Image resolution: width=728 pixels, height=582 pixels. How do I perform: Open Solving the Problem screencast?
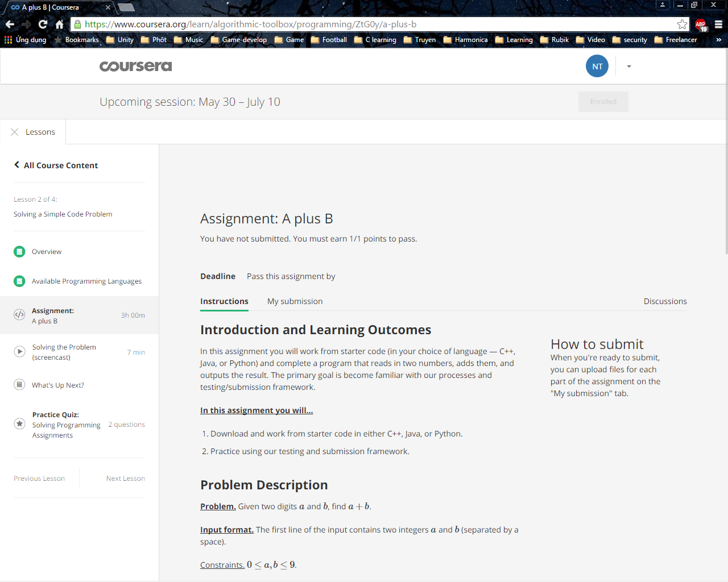click(x=79, y=352)
